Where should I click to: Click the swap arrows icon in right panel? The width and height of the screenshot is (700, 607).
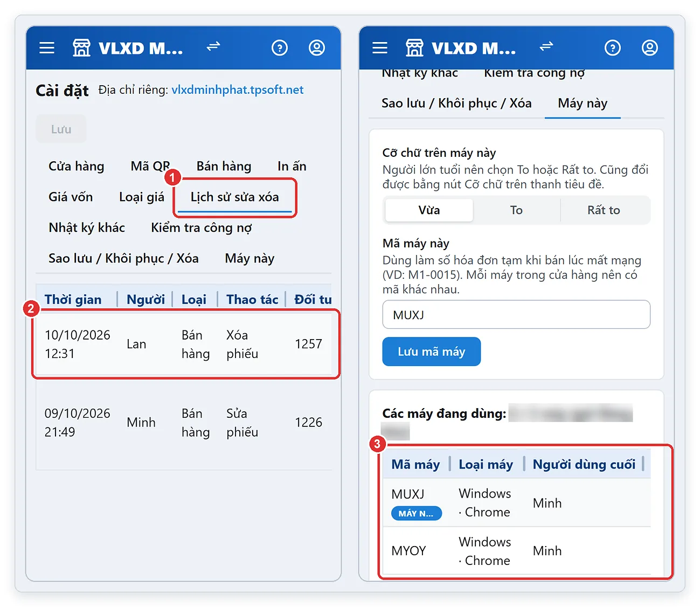(546, 46)
